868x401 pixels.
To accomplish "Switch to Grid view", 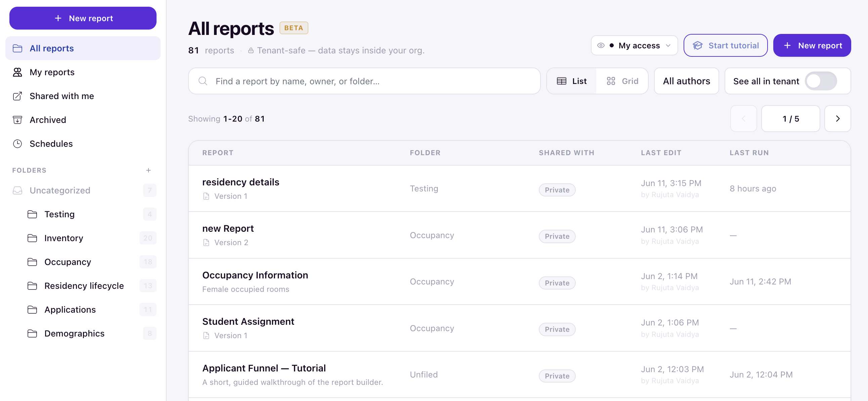I will click(622, 81).
